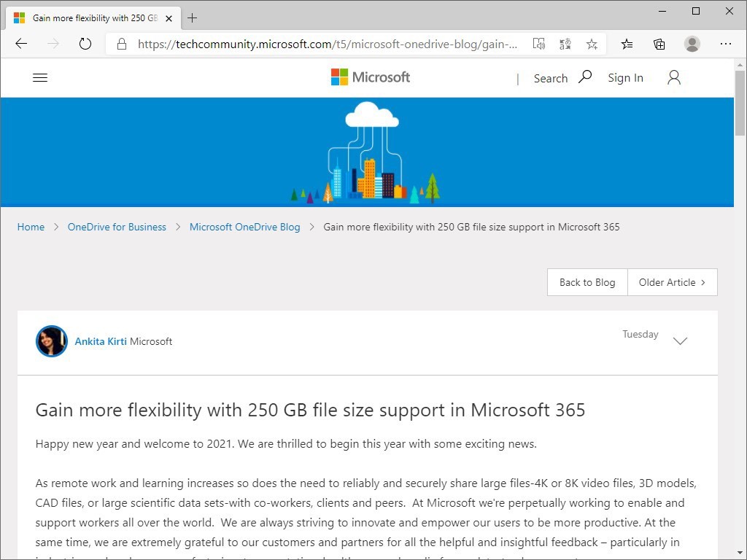Add this page to favorites
Viewport: 747px width, 560px height.
pyautogui.click(x=592, y=44)
